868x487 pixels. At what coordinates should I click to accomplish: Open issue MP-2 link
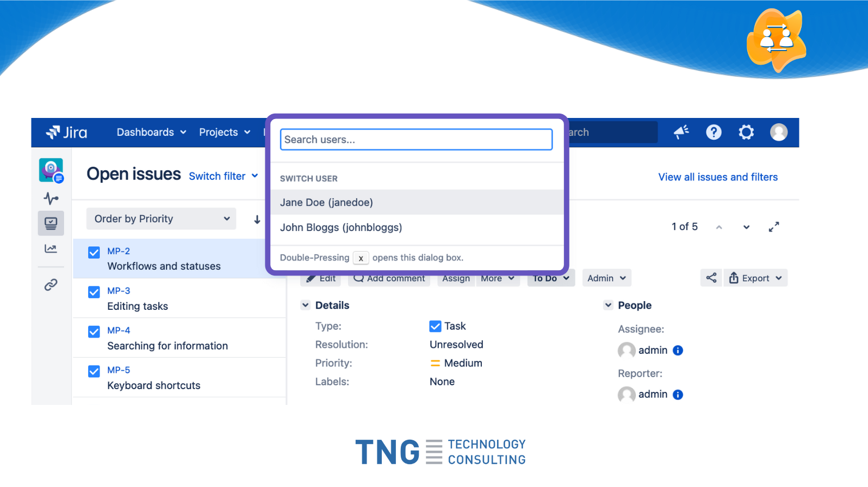point(119,251)
